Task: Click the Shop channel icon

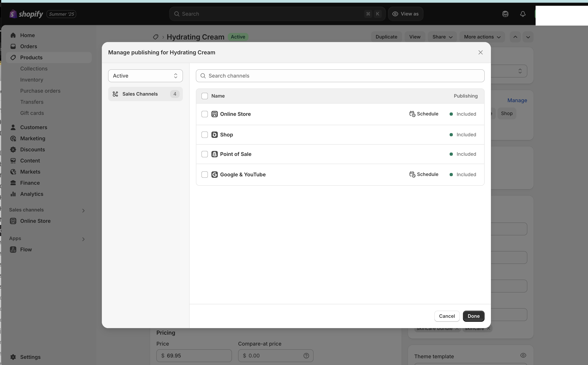Action: click(x=214, y=135)
